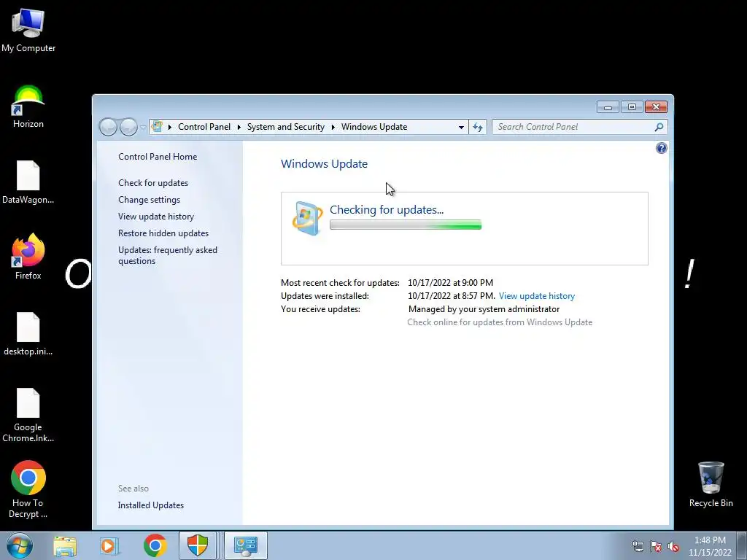Open the Action Center flag in tray
The width and height of the screenshot is (747, 560).
(656, 547)
